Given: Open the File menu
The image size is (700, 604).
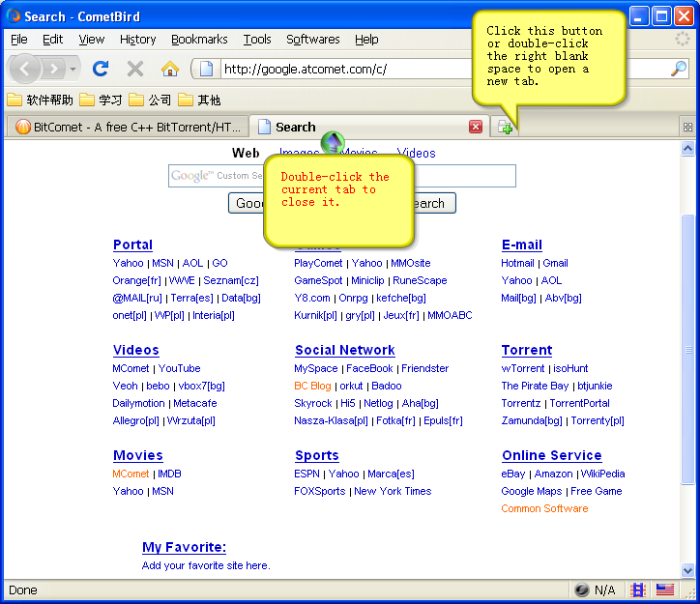Looking at the screenshot, I should tap(18, 40).
